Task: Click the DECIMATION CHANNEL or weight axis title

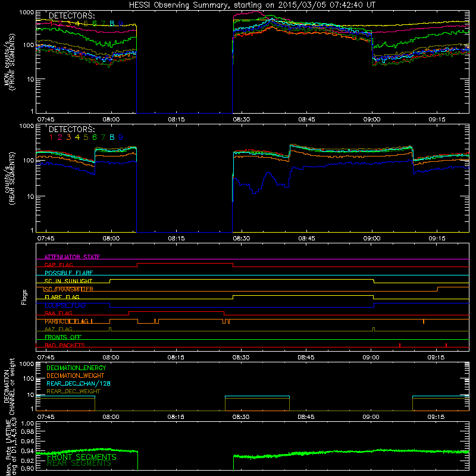Action: (x=9, y=386)
